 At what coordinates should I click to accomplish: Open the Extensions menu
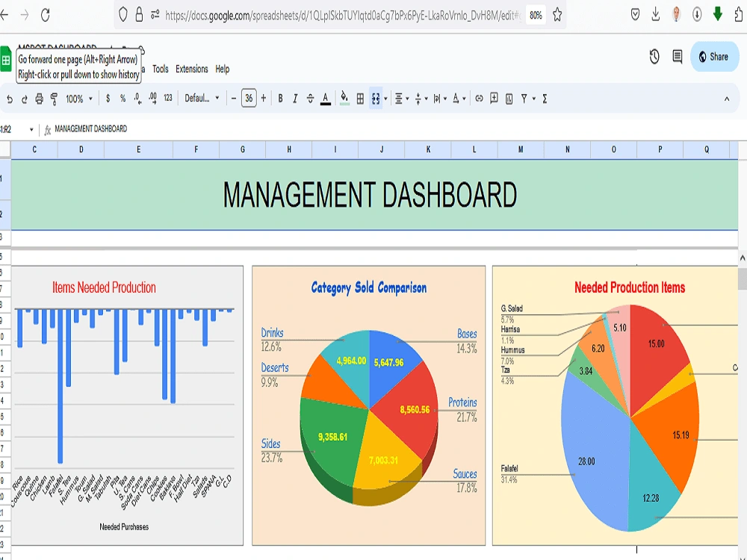[x=192, y=69]
